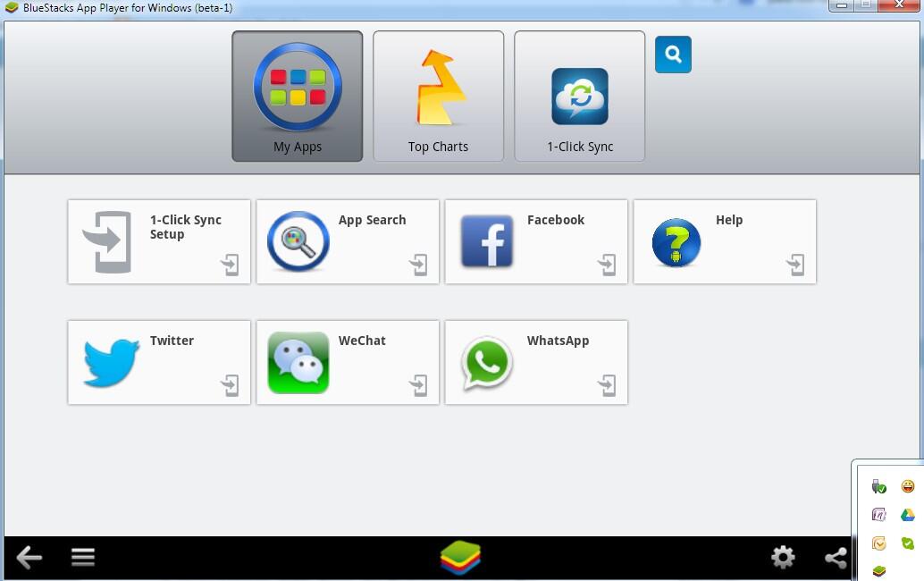The image size is (924, 581).
Task: Open BlueStacks settings via the gear icon
Action: click(x=783, y=557)
